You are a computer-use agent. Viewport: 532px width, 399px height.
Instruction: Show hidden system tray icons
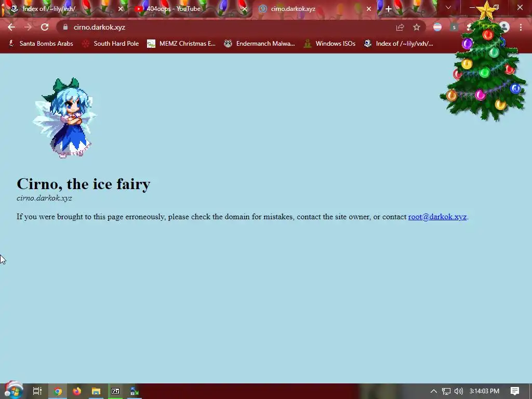[434, 391]
